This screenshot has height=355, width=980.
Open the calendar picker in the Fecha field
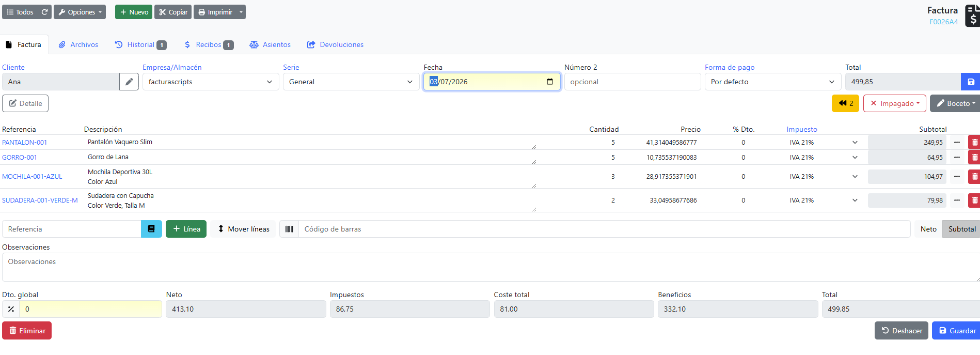coord(550,82)
